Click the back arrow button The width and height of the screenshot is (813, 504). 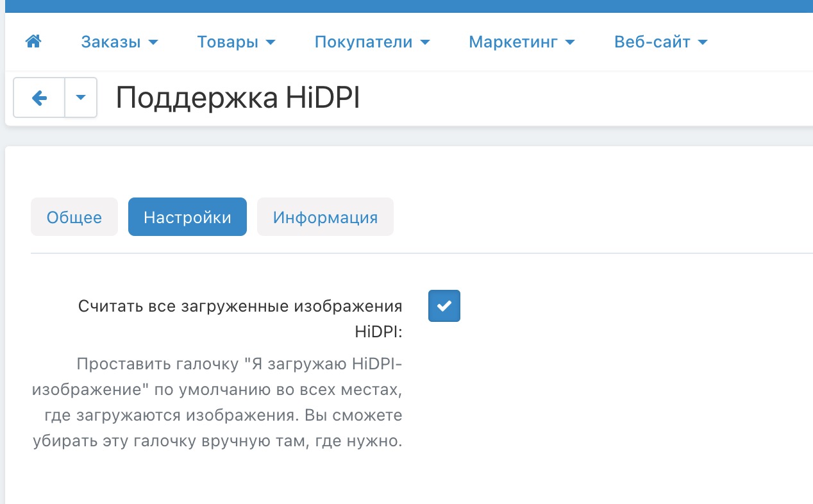(x=39, y=97)
